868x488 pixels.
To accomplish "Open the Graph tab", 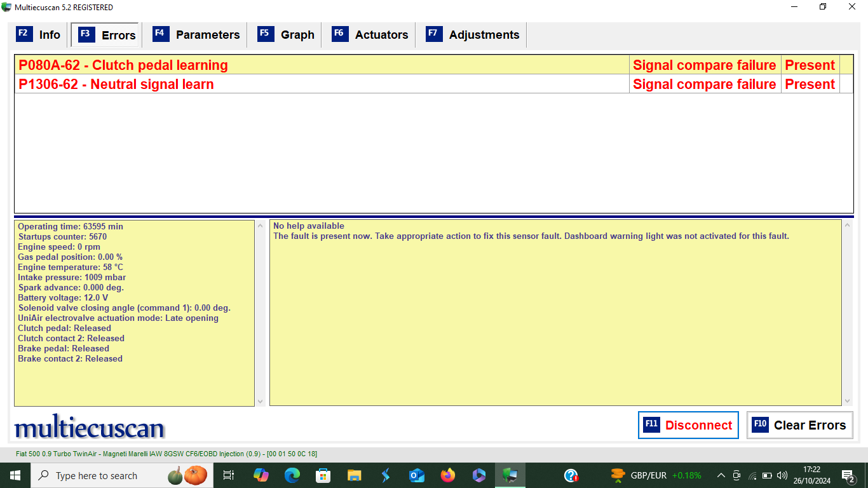I will (286, 35).
